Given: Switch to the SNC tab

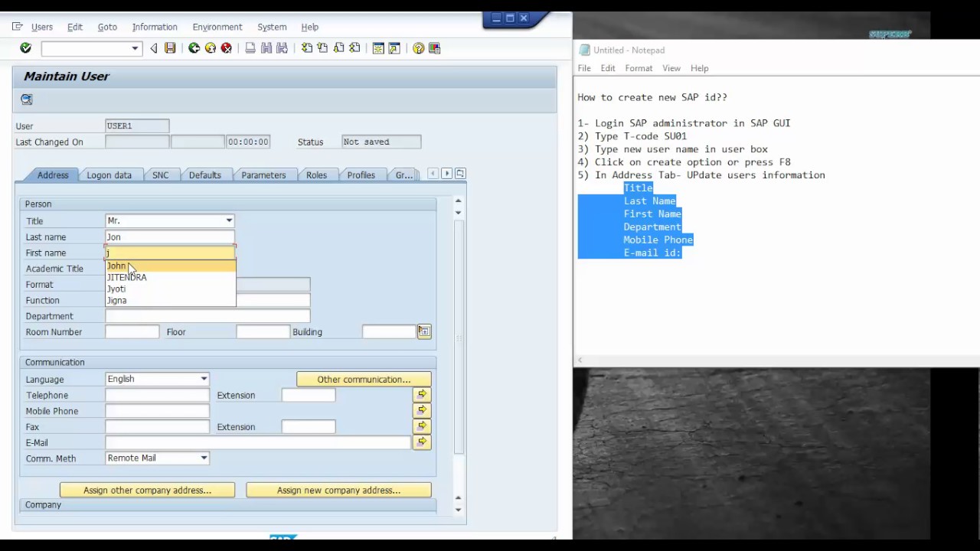Looking at the screenshot, I should click(160, 175).
